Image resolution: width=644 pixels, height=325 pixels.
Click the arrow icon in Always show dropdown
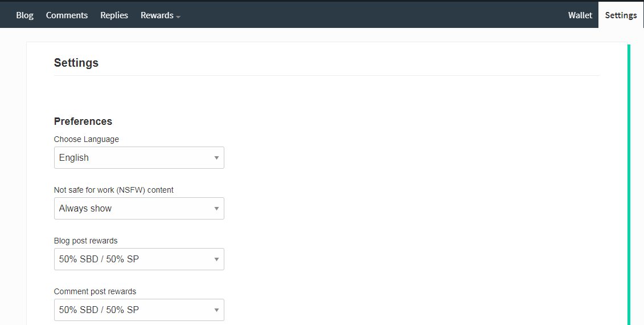click(216, 209)
